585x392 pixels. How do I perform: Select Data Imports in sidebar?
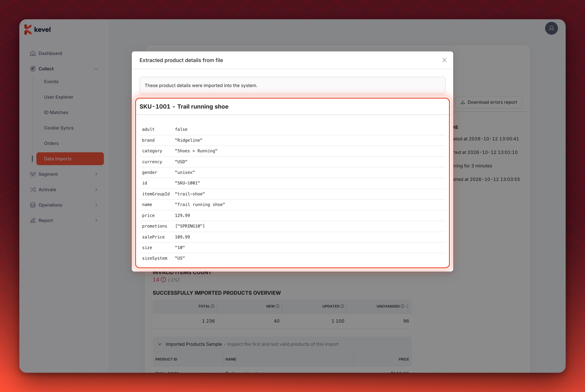(70, 159)
